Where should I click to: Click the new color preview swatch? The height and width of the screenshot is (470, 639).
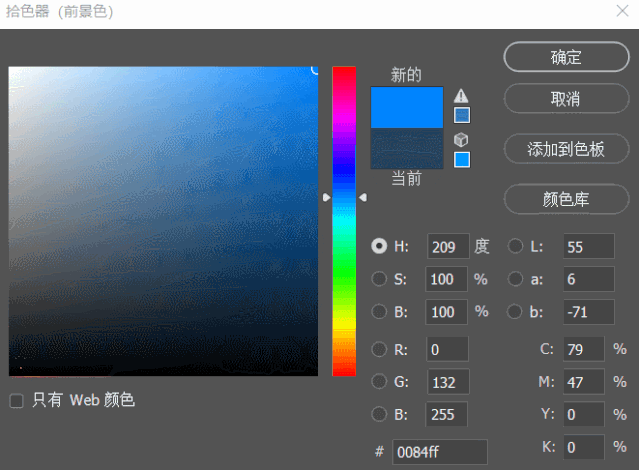pos(407,107)
